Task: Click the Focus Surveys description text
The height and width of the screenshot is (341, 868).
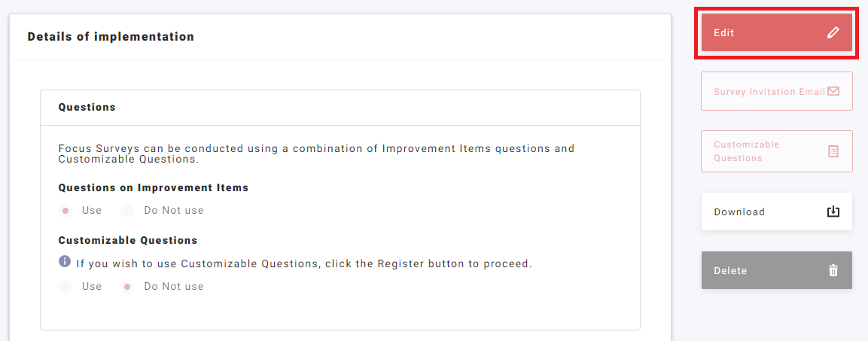Action: click(x=316, y=154)
